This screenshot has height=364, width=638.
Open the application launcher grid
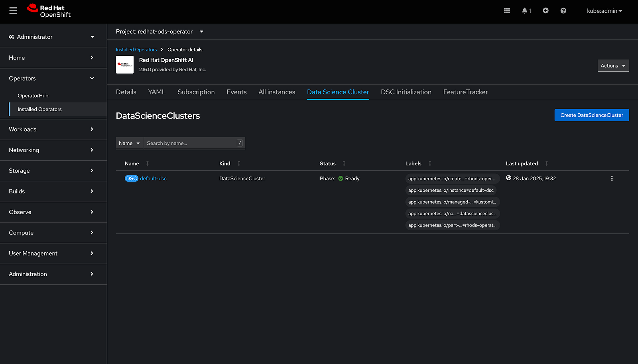click(507, 11)
